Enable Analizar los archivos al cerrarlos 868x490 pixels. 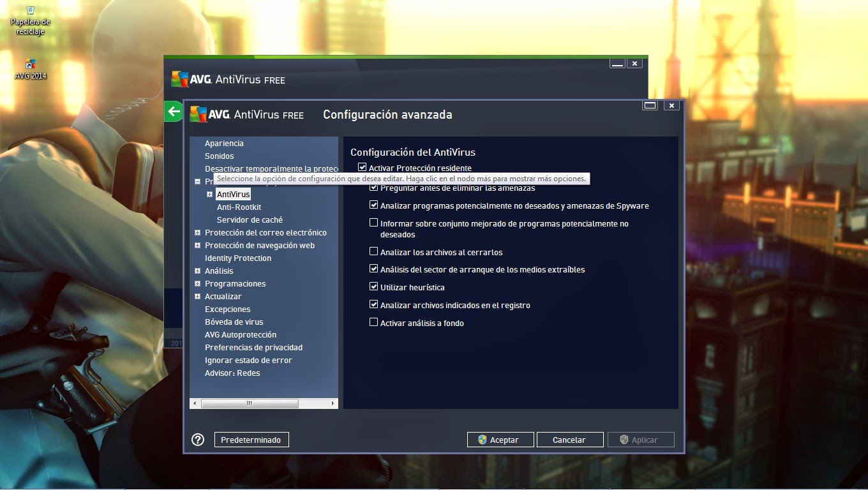[x=374, y=251]
